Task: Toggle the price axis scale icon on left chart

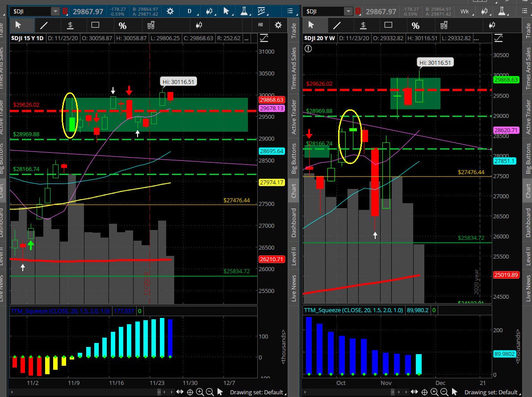Action: point(264,38)
